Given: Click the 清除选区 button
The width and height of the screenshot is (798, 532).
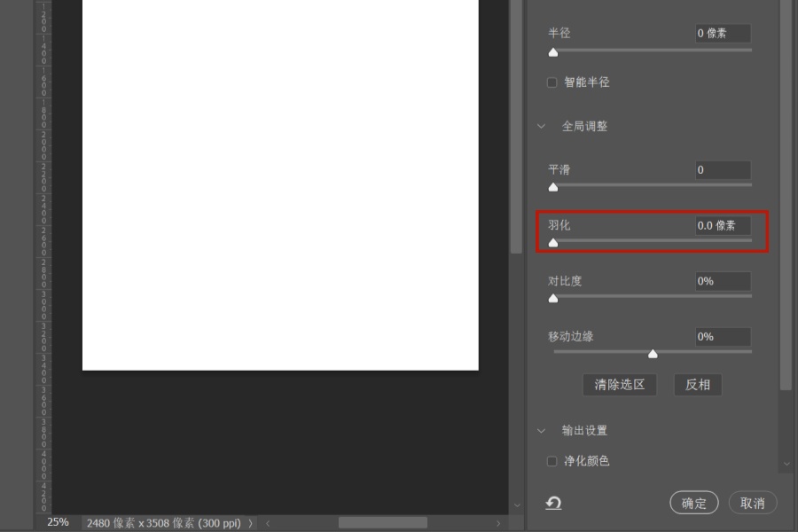Looking at the screenshot, I should click(x=620, y=384).
